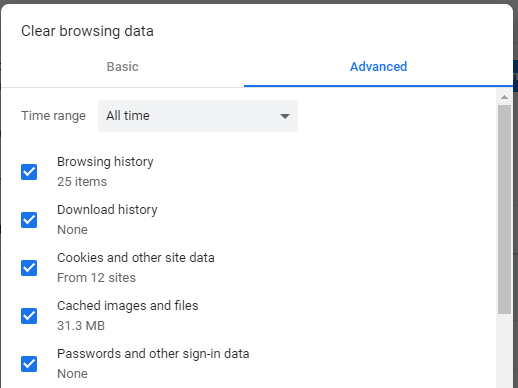The image size is (518, 388).
Task: Click the 'Cached images and files' label
Action: [x=128, y=306]
